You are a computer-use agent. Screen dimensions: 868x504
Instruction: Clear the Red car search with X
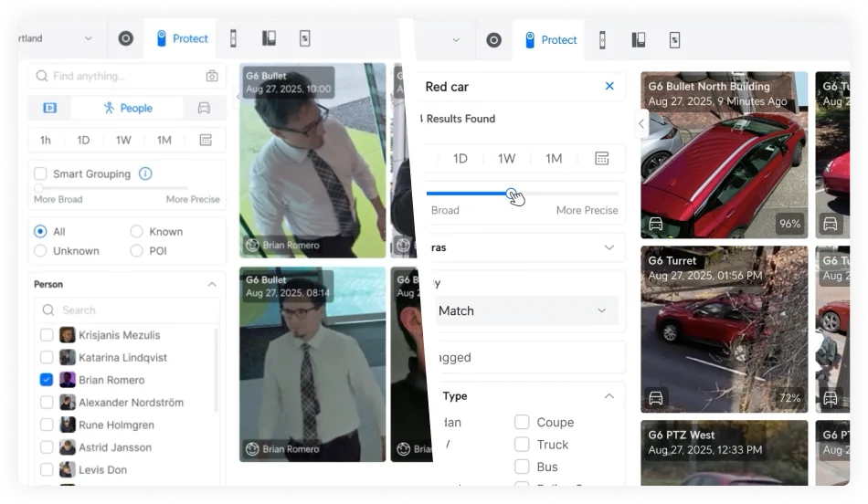pos(609,87)
